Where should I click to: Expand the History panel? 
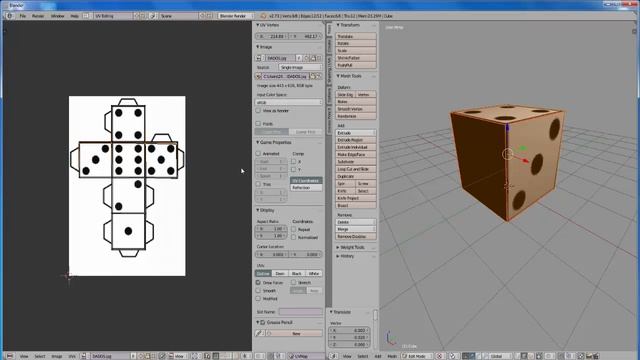(338, 256)
